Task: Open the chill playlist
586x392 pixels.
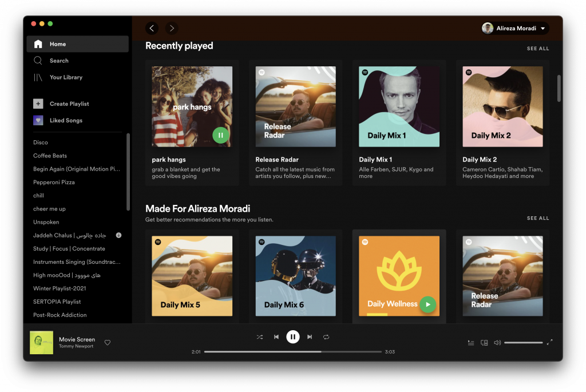Action: click(38, 196)
